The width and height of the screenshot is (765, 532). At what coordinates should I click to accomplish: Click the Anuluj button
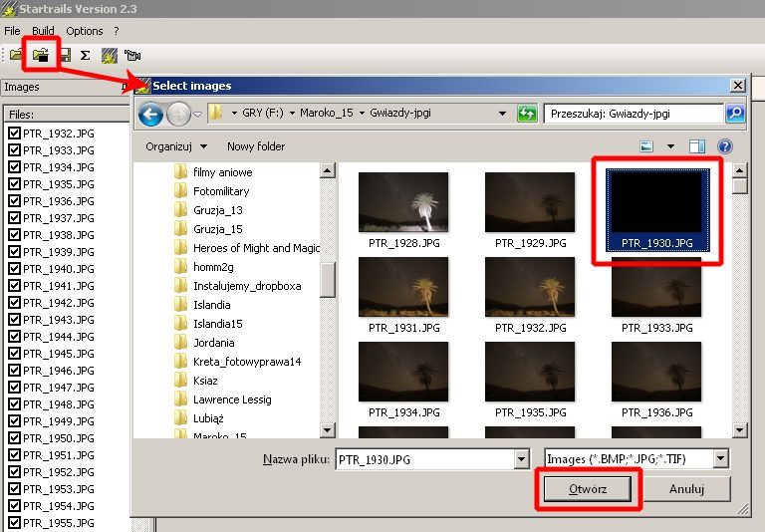pos(686,489)
